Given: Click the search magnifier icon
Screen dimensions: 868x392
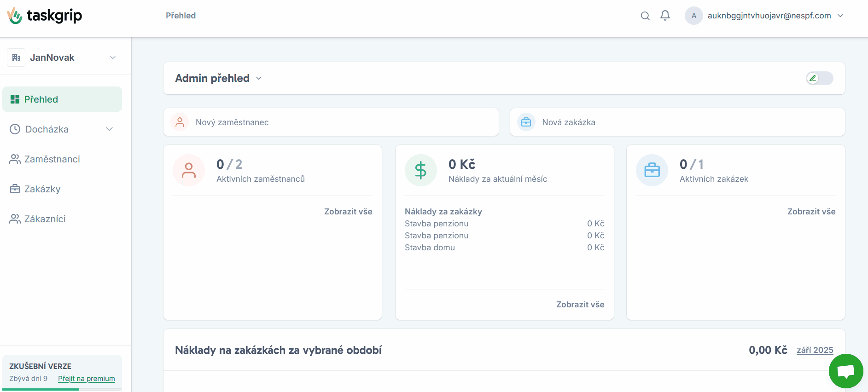Looking at the screenshot, I should (x=645, y=16).
